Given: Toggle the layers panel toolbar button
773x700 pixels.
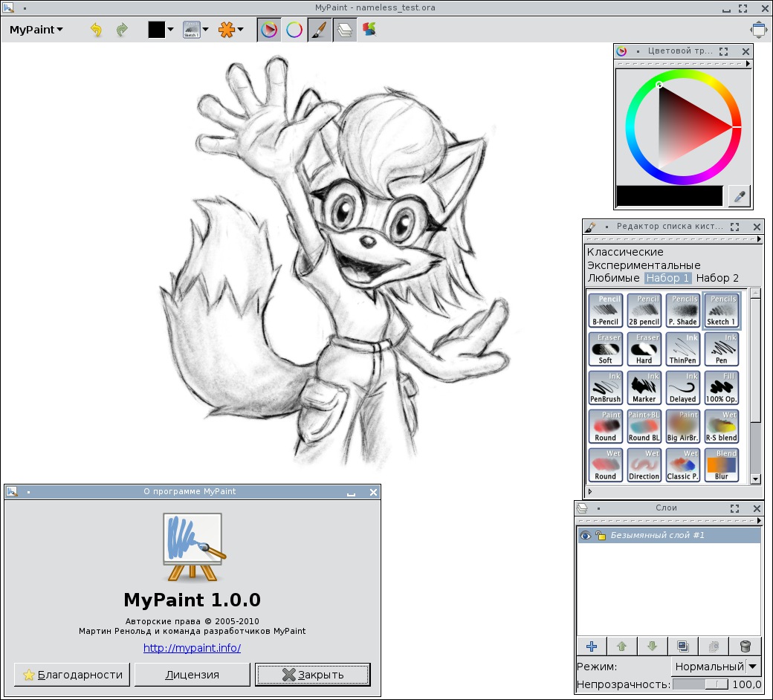Looking at the screenshot, I should click(345, 30).
